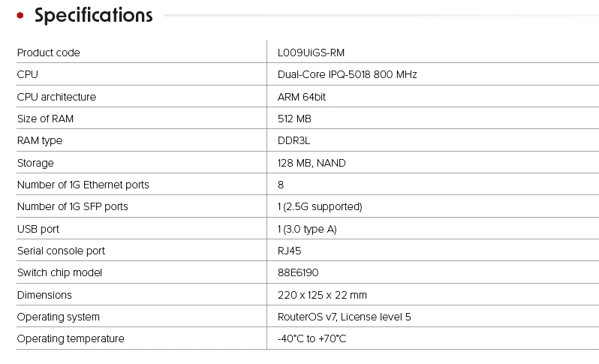
Task: Click the Number of 1G Ethernet ports label
Action: (x=83, y=185)
